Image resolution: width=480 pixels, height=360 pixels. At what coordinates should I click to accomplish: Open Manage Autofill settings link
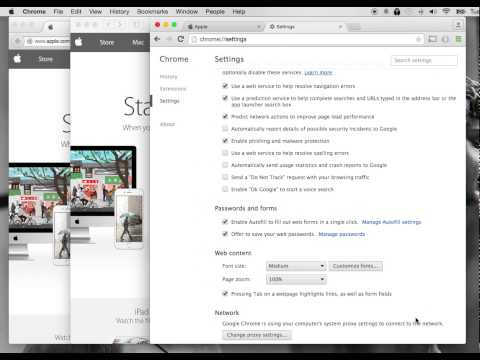pyautogui.click(x=391, y=222)
